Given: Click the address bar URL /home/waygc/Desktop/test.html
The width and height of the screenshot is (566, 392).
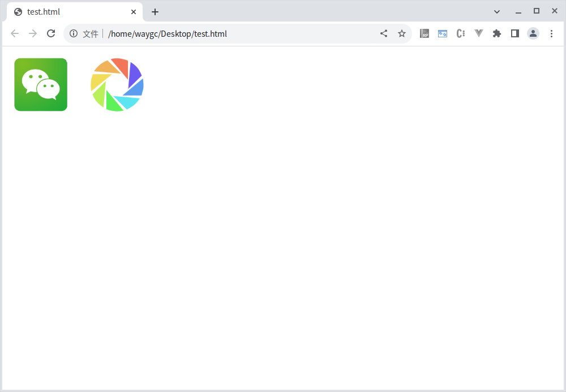Looking at the screenshot, I should click(168, 34).
